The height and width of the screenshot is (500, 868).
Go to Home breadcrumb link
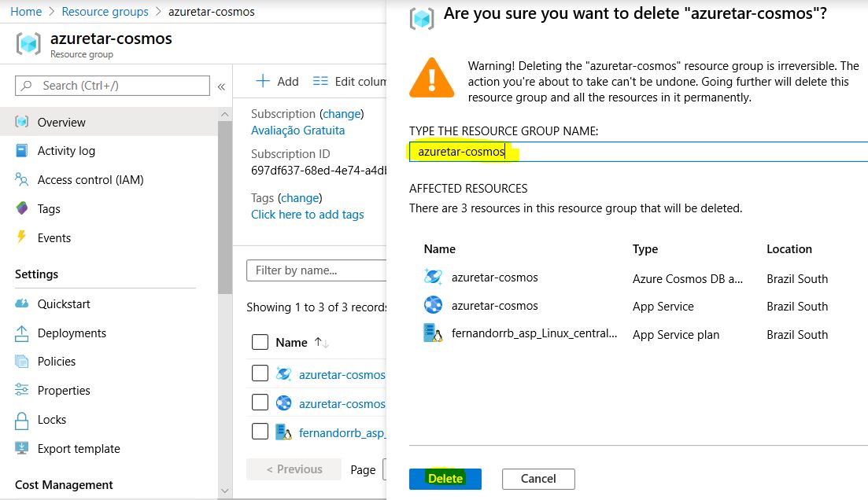(x=26, y=12)
